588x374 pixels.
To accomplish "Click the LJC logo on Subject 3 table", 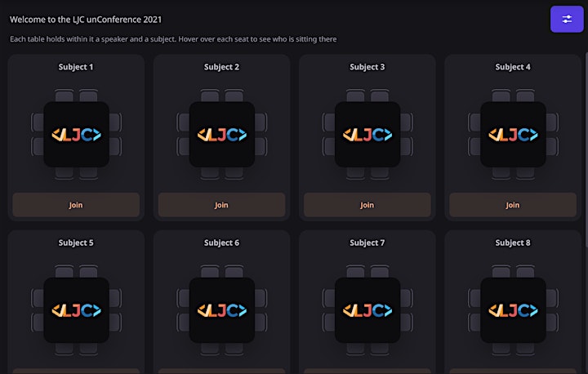I will 367,134.
